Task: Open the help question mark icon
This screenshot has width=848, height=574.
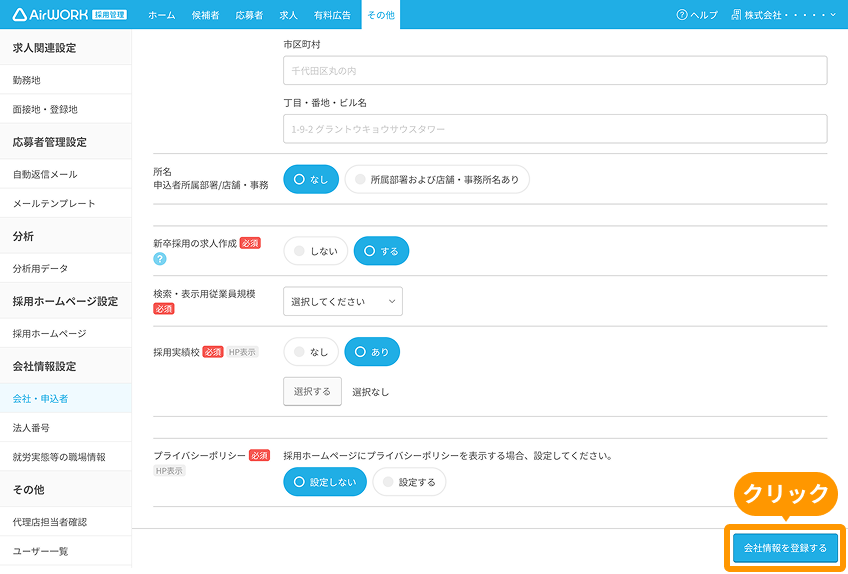Action: (x=682, y=15)
